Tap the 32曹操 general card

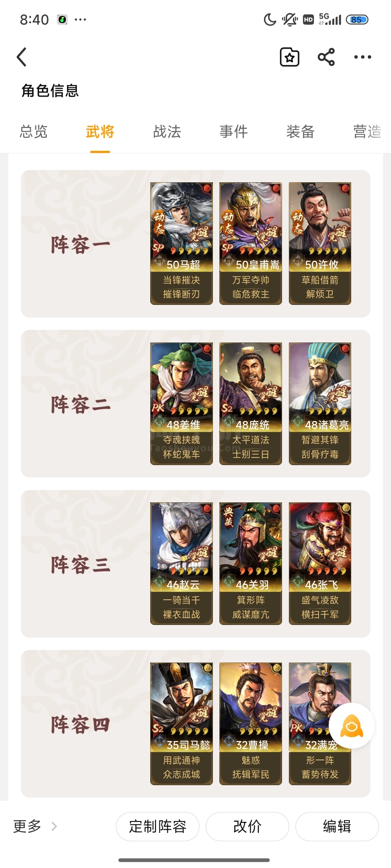tap(251, 724)
